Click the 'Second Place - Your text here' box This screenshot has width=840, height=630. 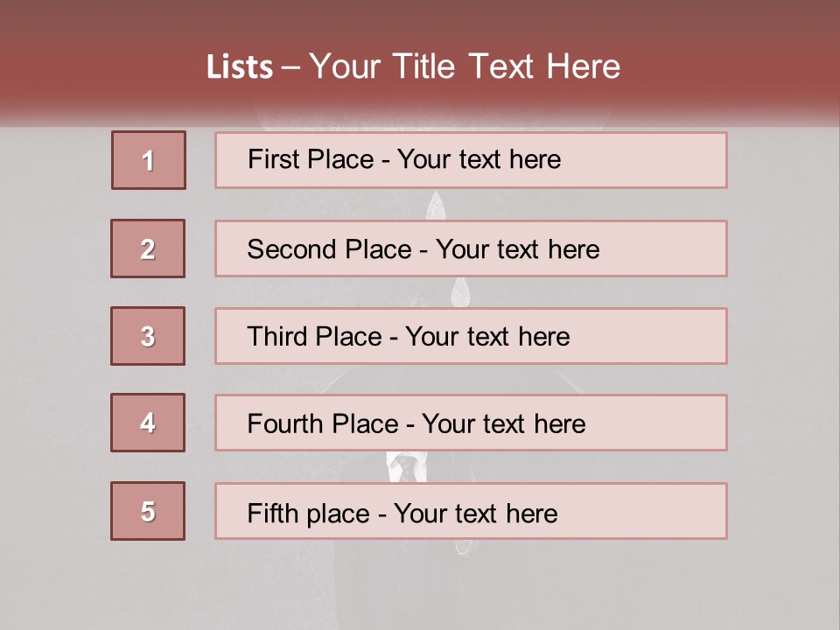point(471,248)
